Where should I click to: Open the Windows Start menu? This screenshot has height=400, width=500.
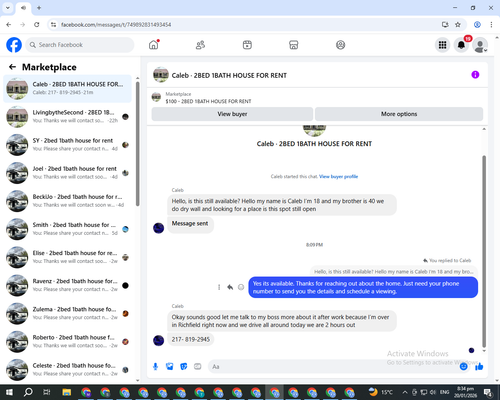click(9, 392)
